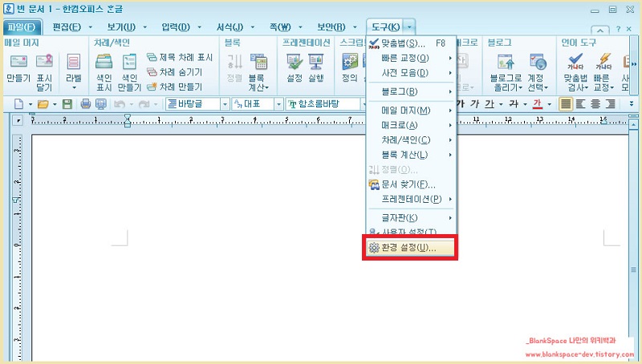
Task: Open the 대표 language dropdown
Action: (x=278, y=104)
